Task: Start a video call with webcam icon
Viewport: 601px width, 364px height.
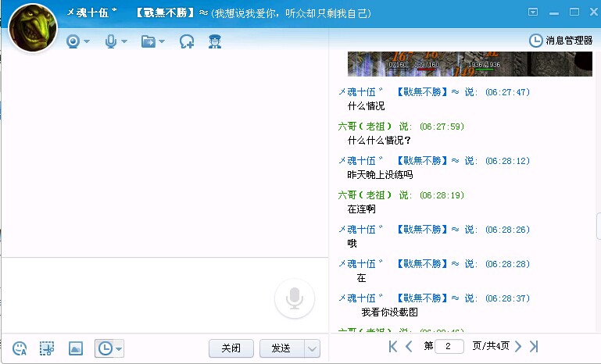Action: 73,41
